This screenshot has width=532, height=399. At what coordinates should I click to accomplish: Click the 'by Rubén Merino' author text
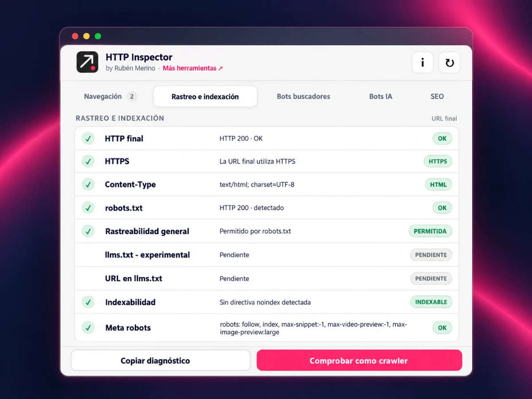click(130, 68)
